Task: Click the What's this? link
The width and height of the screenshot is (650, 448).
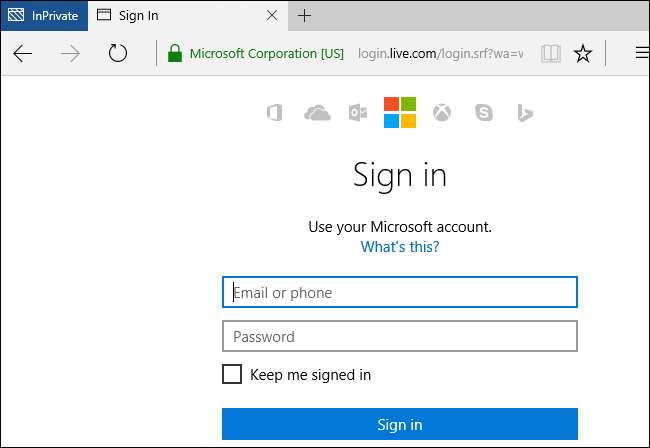Action: [x=400, y=247]
